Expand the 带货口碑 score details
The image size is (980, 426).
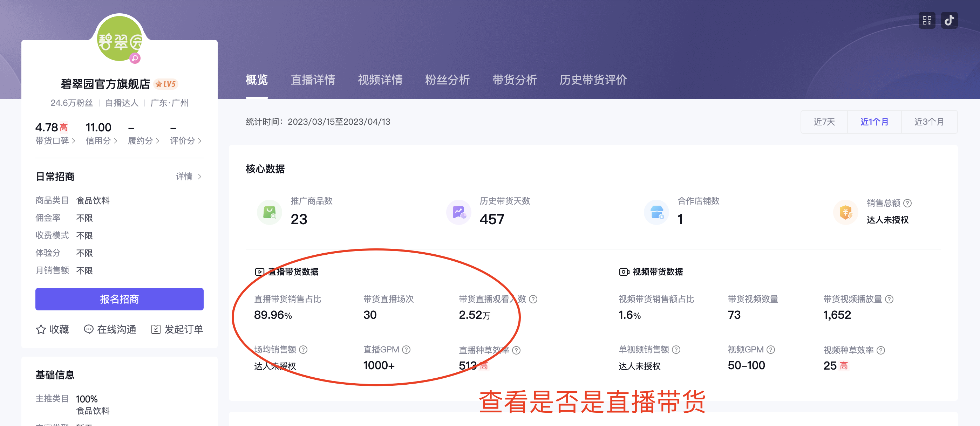pyautogui.click(x=55, y=141)
